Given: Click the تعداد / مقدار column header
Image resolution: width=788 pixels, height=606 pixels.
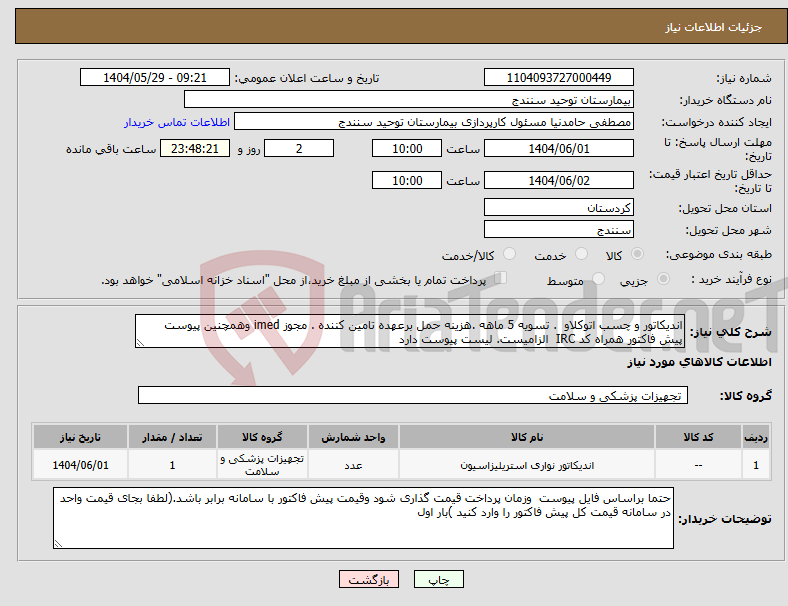Looking at the screenshot, I should click(x=172, y=437).
